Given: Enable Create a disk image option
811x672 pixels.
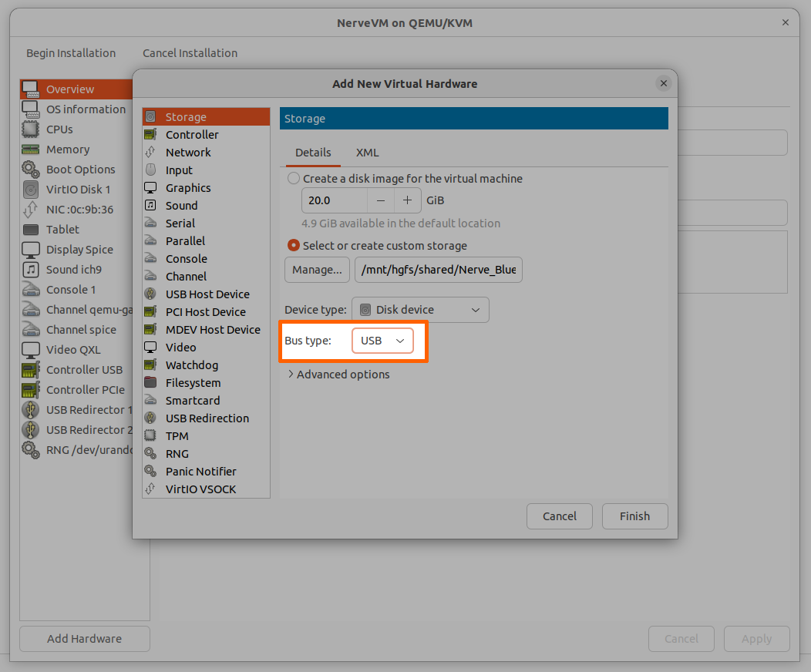Looking at the screenshot, I should click(294, 179).
